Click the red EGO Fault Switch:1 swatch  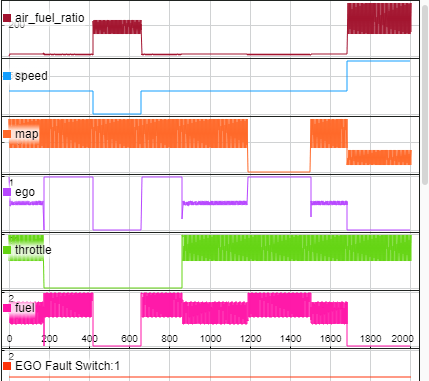[x=7, y=366]
